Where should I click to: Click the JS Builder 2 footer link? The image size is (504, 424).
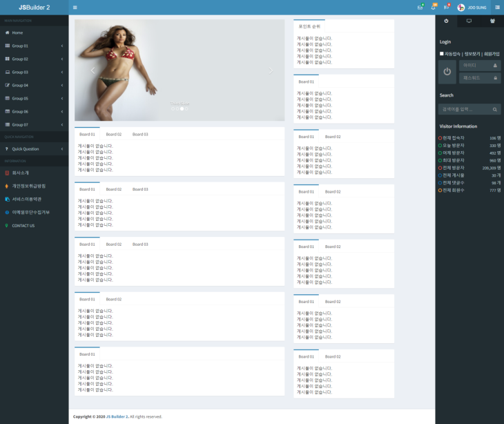point(117,416)
